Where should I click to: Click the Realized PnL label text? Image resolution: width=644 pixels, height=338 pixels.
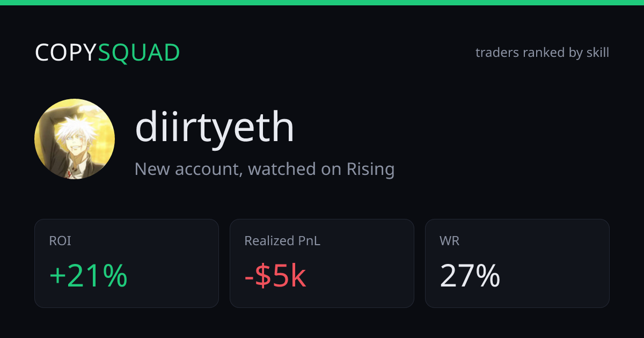click(282, 241)
